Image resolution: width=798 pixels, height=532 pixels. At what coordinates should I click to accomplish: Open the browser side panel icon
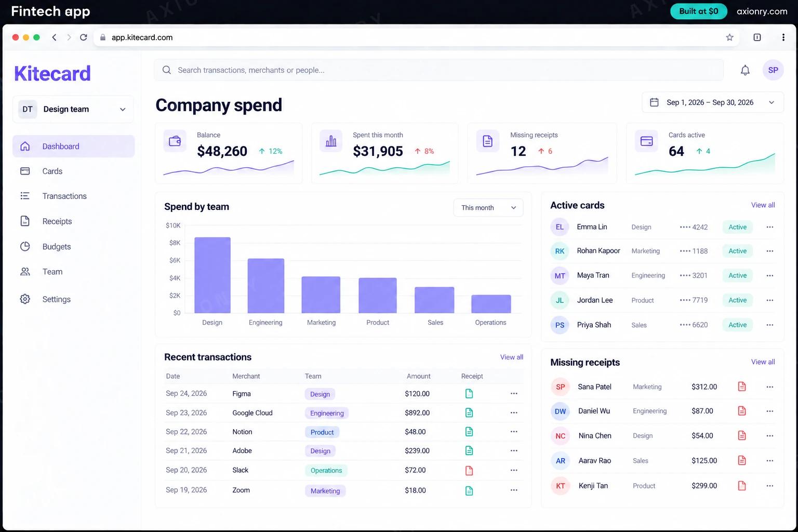757,37
